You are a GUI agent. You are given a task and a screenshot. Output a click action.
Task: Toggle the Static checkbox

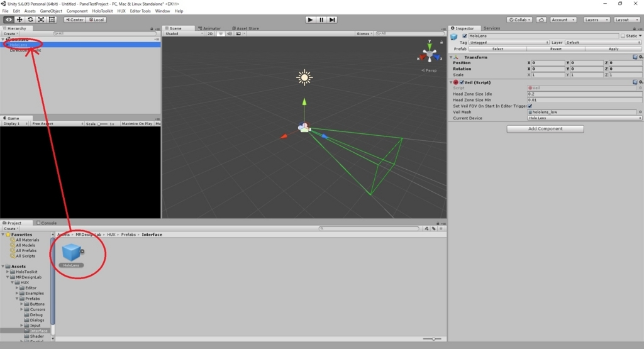point(623,36)
